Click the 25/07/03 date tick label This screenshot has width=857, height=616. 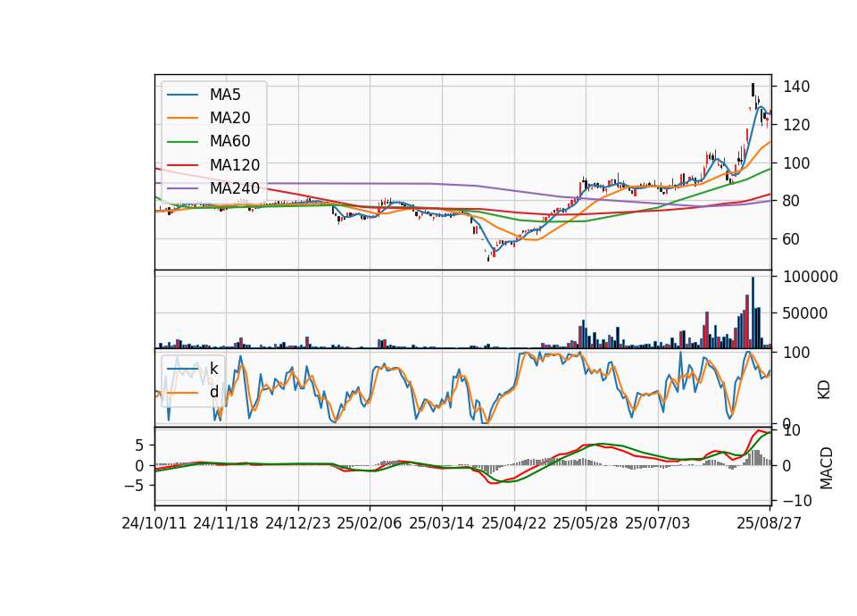658,523
